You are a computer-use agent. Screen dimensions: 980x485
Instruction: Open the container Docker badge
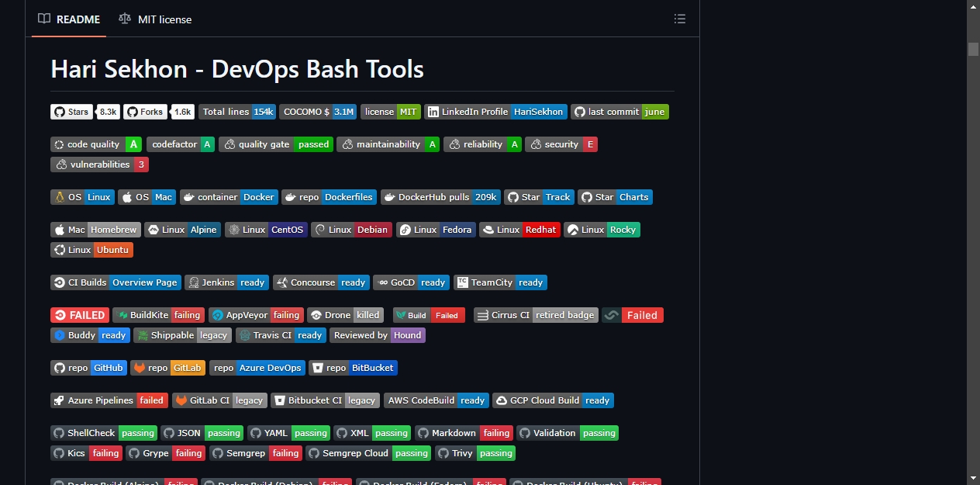coord(229,197)
